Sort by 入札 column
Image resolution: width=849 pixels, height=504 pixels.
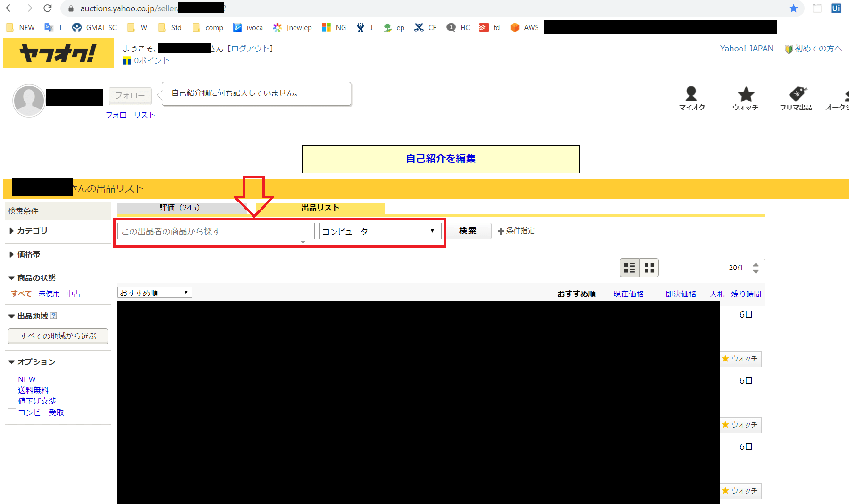717,294
